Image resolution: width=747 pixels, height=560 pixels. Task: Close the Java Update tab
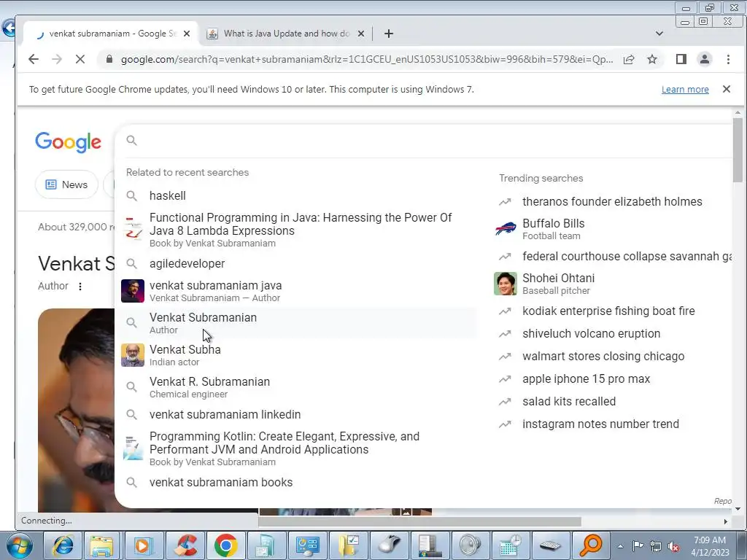point(361,34)
